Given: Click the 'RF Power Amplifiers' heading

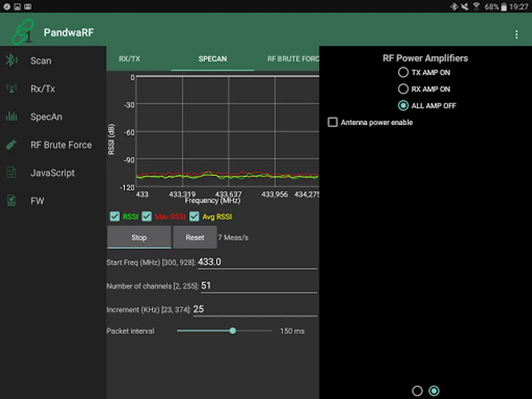Looking at the screenshot, I should pos(425,58).
